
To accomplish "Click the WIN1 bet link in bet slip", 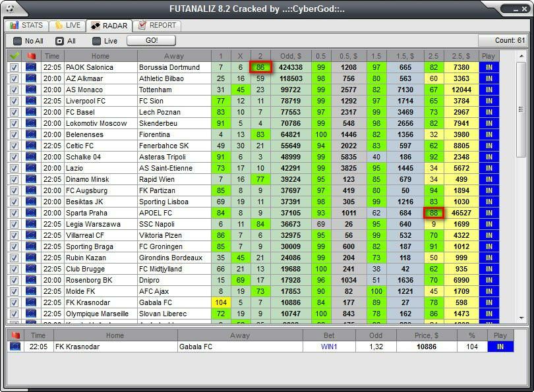I will tap(329, 347).
